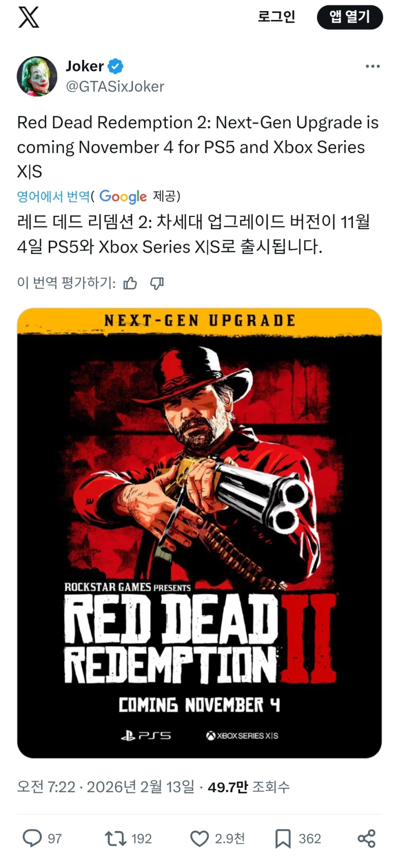
Task: Rate translation with thumbs up icon
Action: pyautogui.click(x=130, y=283)
